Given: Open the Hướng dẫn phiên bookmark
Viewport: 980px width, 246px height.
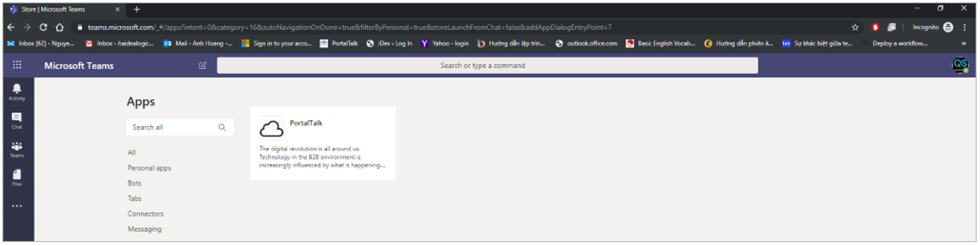Looking at the screenshot, I should [739, 43].
